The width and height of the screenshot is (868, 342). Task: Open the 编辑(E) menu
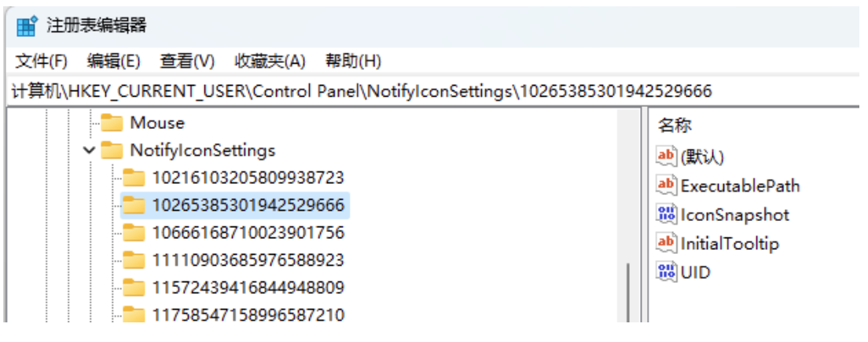[113, 61]
